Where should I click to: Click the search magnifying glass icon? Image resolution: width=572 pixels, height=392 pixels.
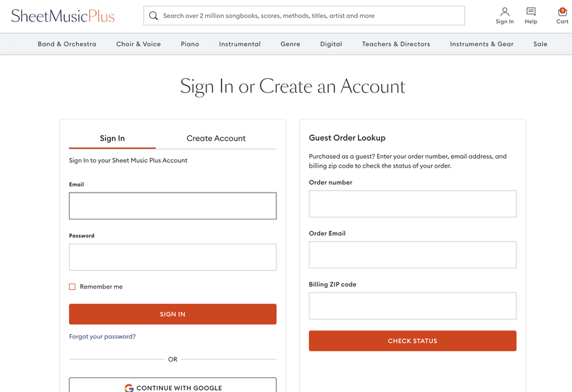point(153,16)
